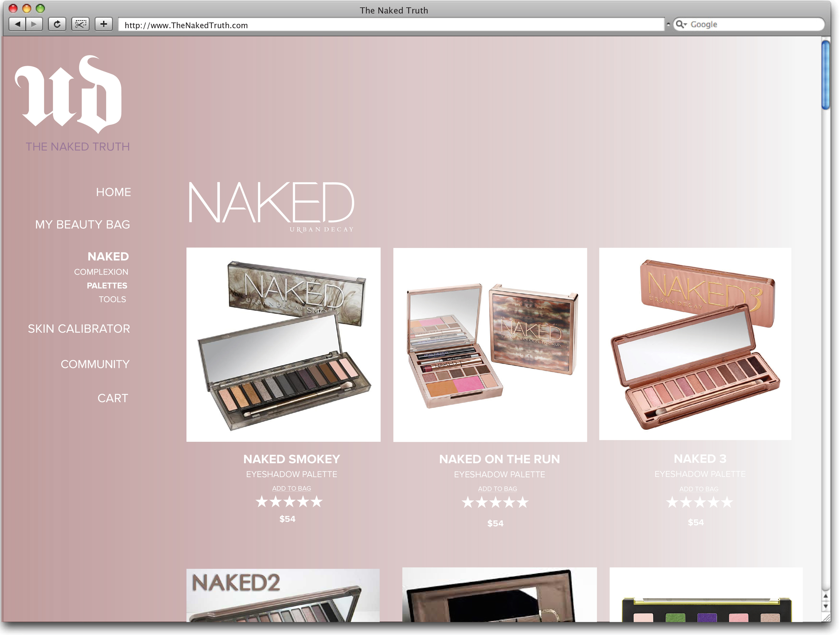840x635 pixels.
Task: Click the star rating under Naked On The Run
Action: click(x=495, y=502)
